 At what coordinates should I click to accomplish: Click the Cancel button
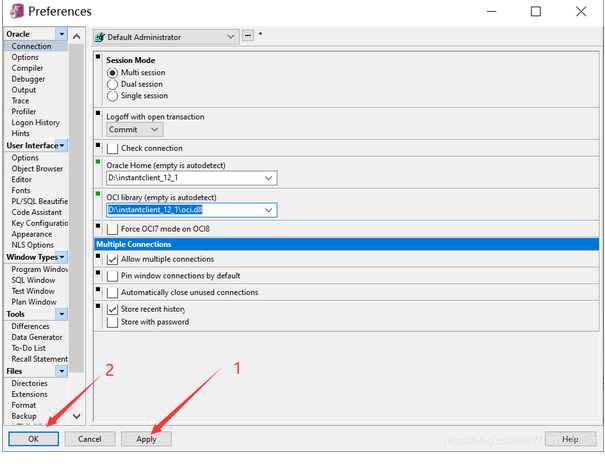click(x=90, y=439)
